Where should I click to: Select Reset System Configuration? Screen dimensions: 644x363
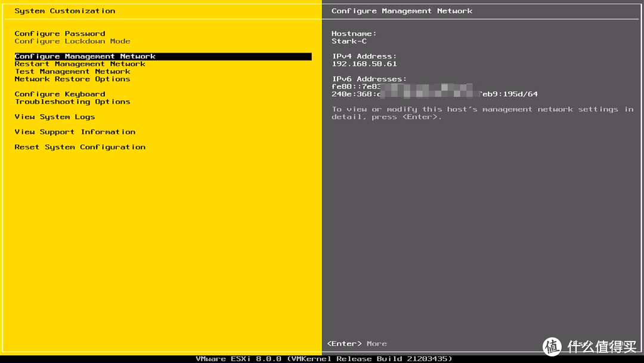[80, 147]
